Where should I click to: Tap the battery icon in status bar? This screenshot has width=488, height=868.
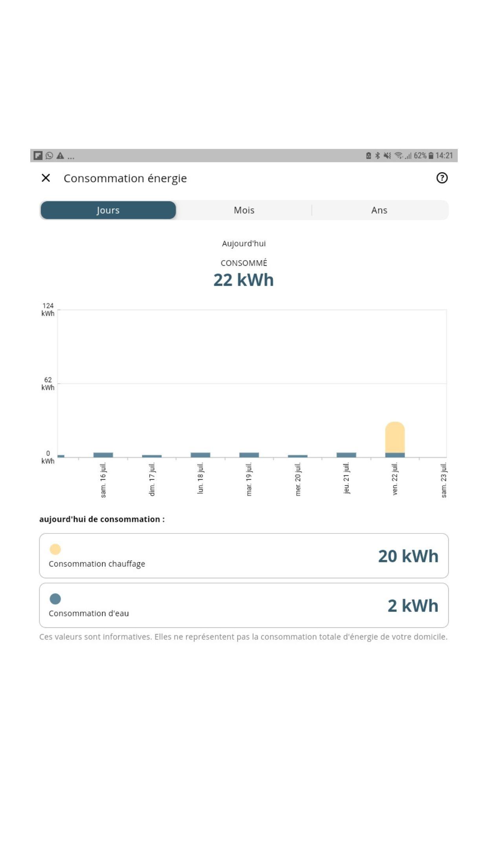click(x=431, y=156)
